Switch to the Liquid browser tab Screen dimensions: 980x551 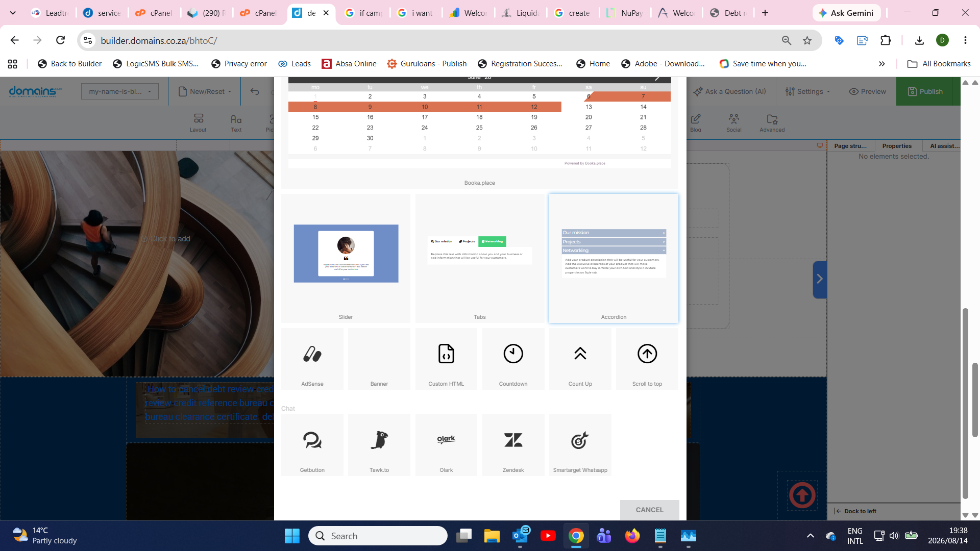coord(521,13)
